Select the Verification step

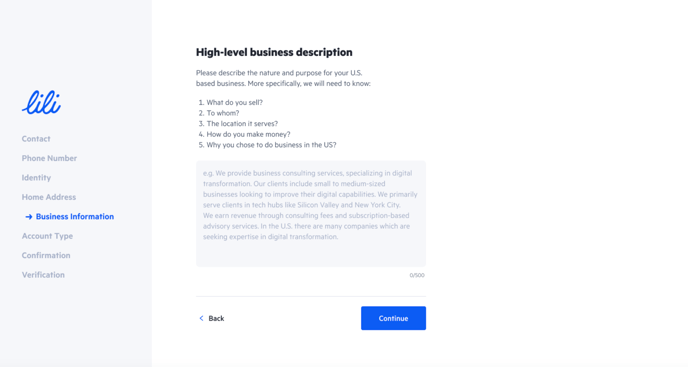tap(43, 275)
